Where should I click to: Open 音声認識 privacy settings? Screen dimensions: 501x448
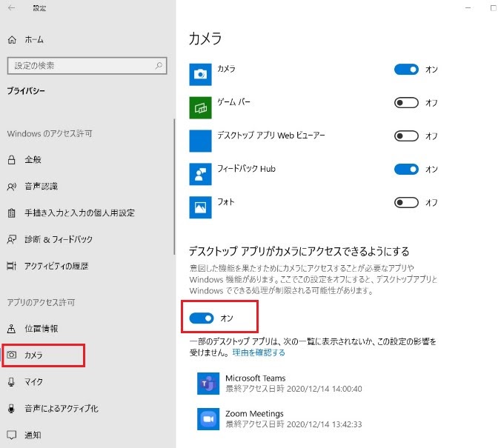[x=42, y=186]
